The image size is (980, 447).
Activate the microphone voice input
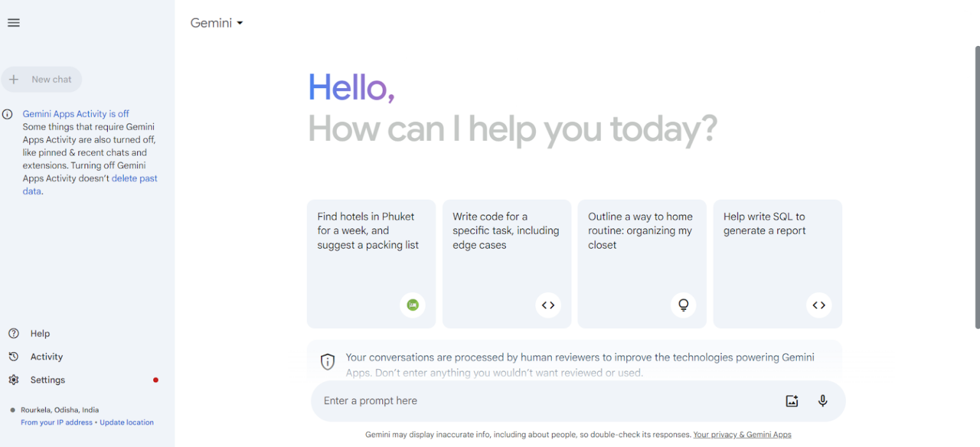click(823, 401)
